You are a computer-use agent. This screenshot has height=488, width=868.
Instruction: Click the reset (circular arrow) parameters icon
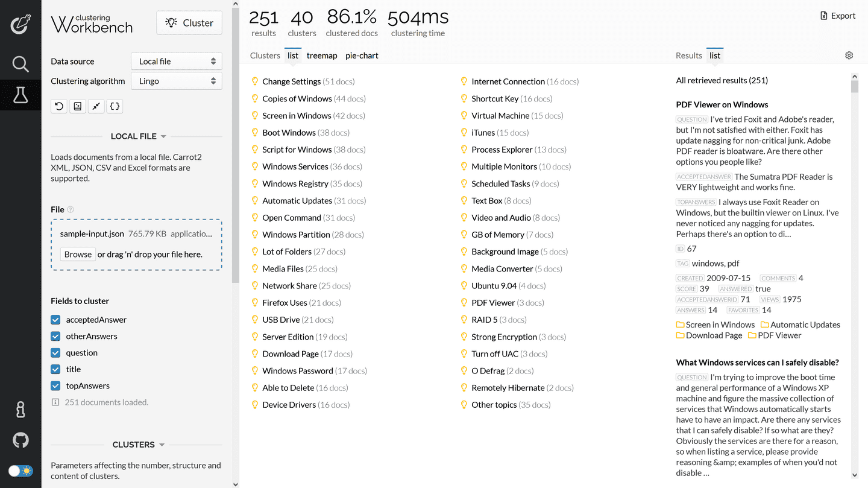58,106
